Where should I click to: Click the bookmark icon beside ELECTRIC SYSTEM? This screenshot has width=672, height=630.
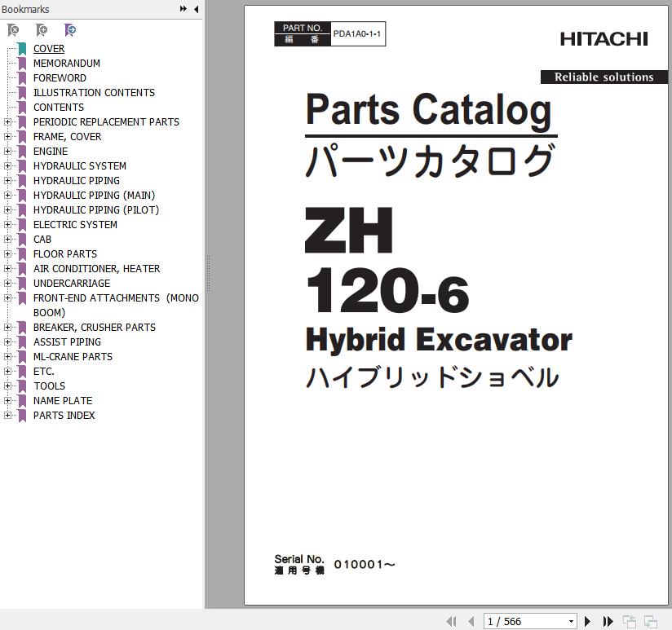[22, 224]
